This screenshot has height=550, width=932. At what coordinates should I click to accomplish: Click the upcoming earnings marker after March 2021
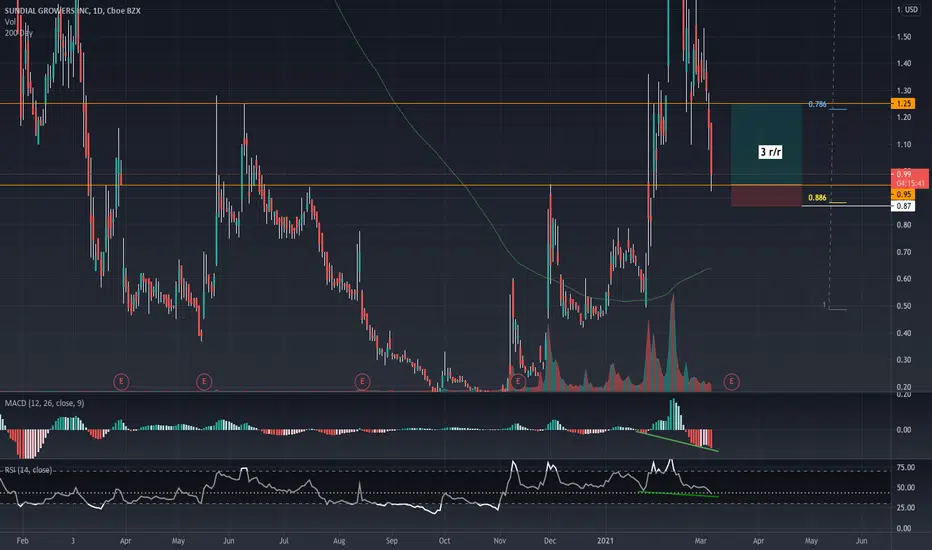point(732,381)
